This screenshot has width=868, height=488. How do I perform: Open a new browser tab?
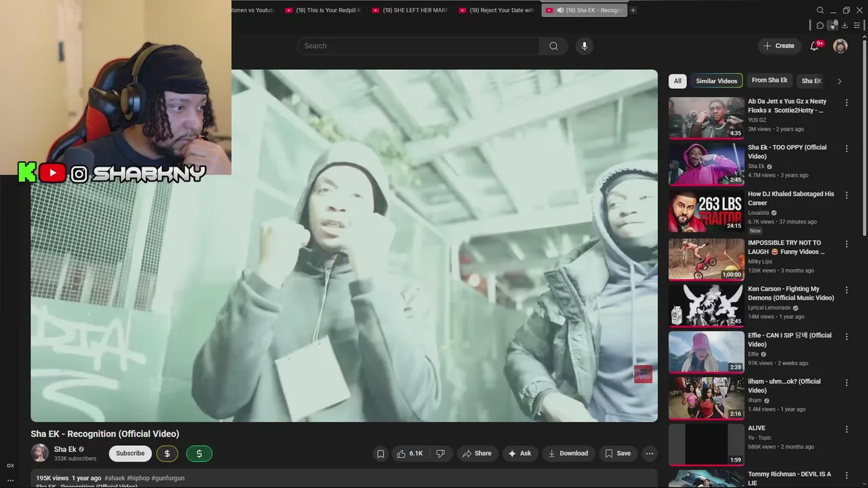[633, 10]
